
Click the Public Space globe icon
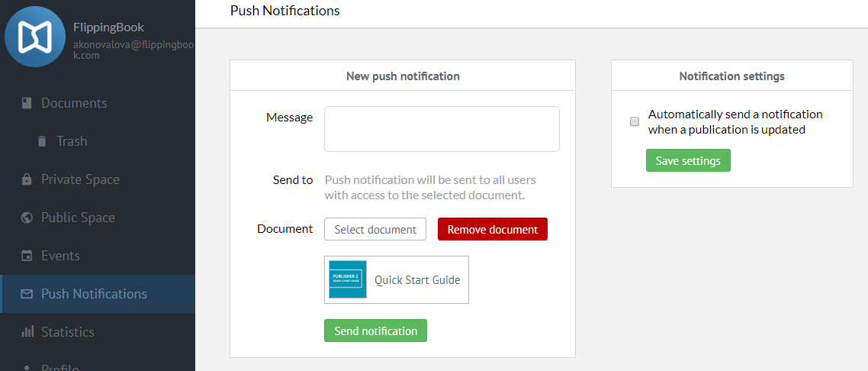(27, 218)
